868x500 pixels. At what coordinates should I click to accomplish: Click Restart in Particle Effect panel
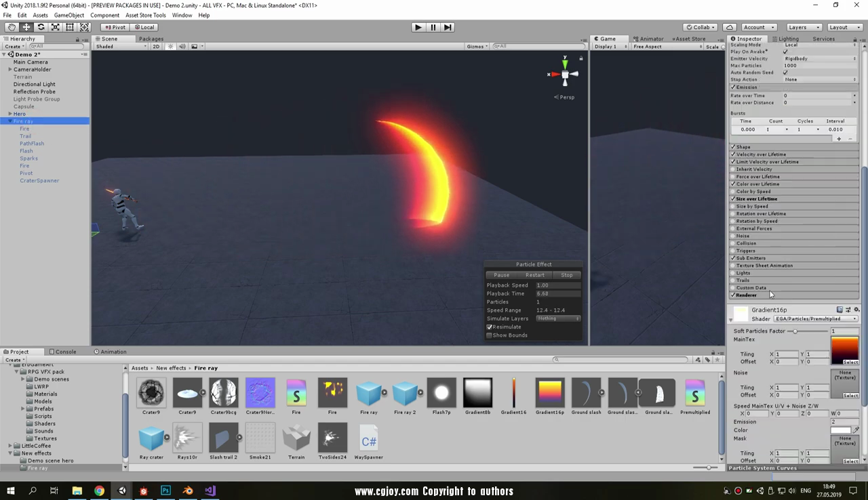534,275
